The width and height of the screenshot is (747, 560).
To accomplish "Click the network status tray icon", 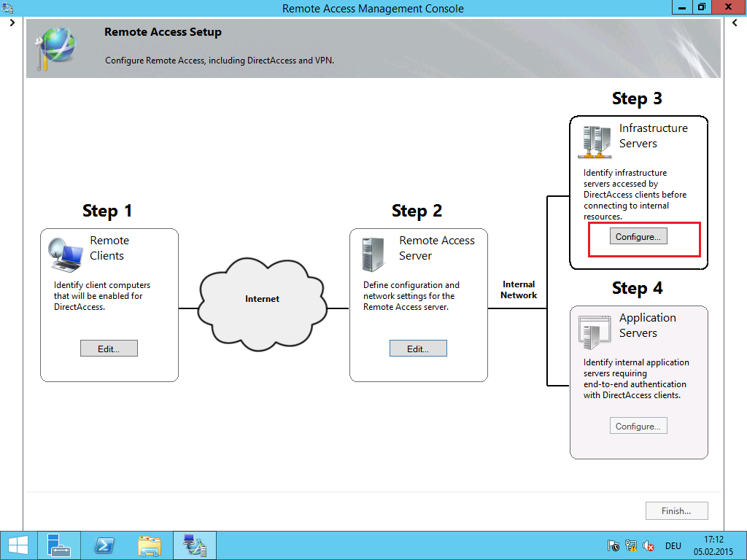I will 631,545.
